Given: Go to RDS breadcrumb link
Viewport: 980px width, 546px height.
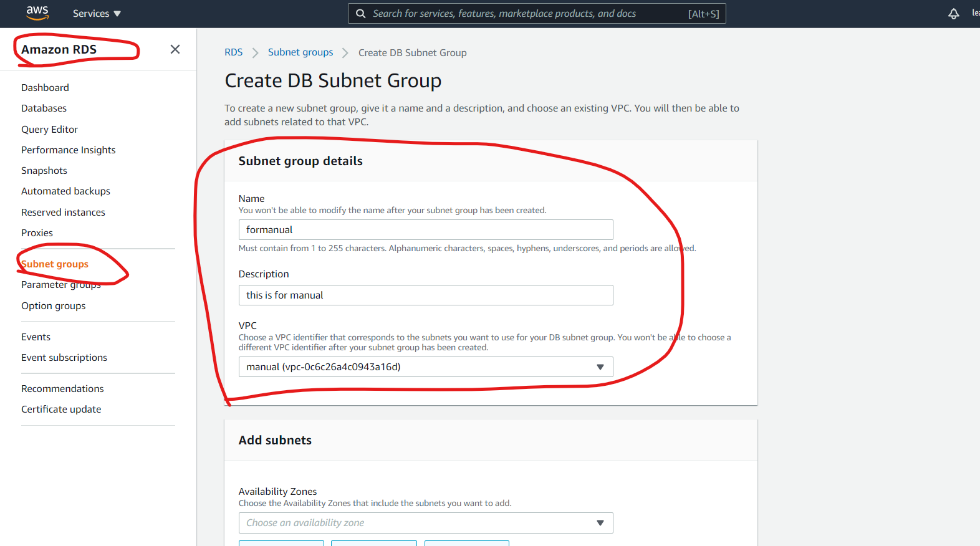Looking at the screenshot, I should [234, 52].
